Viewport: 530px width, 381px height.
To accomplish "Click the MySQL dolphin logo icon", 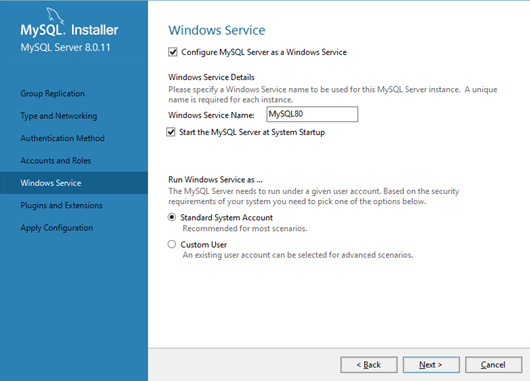I will tap(55, 16).
